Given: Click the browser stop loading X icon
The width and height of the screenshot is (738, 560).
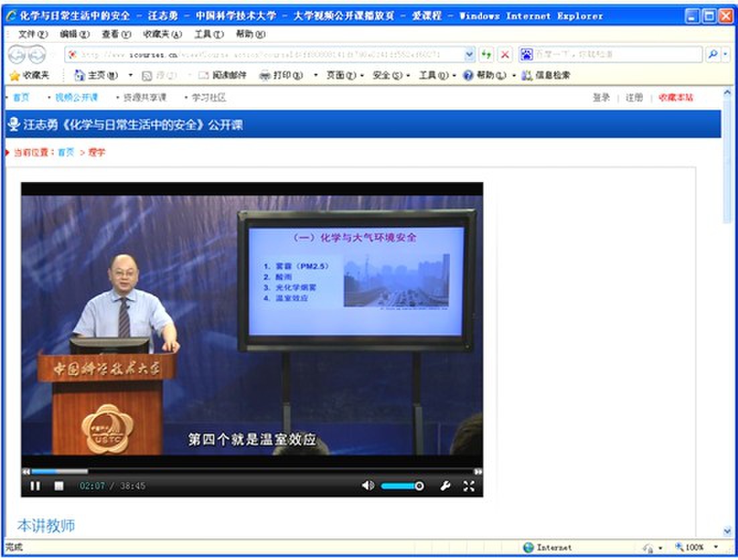Looking at the screenshot, I should pos(505,54).
